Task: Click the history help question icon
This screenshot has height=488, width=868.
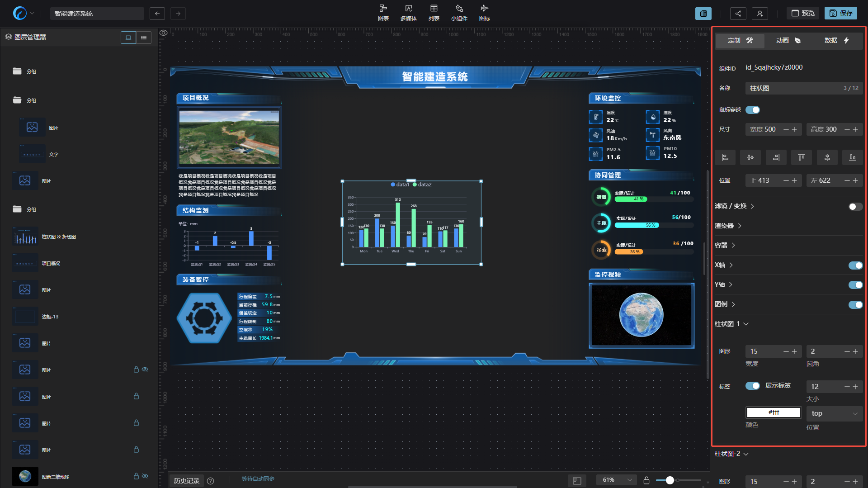Action: [210, 481]
